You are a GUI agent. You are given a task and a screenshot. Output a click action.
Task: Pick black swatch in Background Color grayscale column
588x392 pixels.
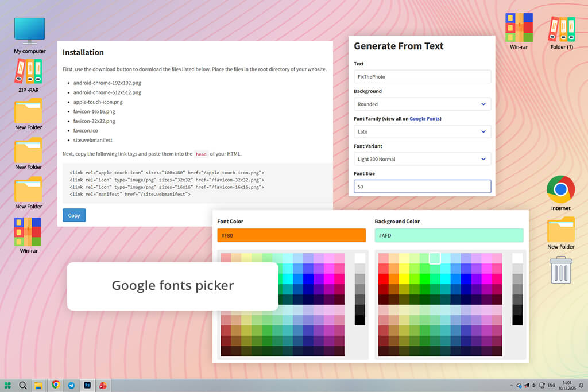coord(517,320)
